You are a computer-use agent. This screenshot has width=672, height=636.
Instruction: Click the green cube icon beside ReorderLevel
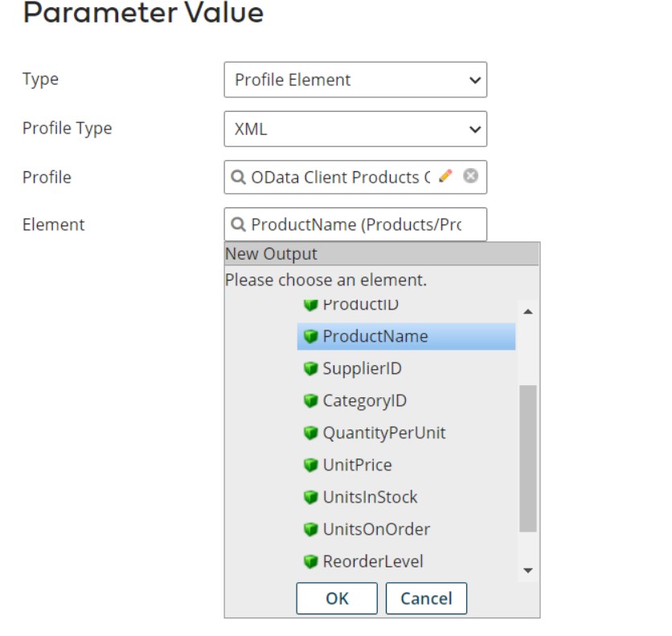pos(311,561)
